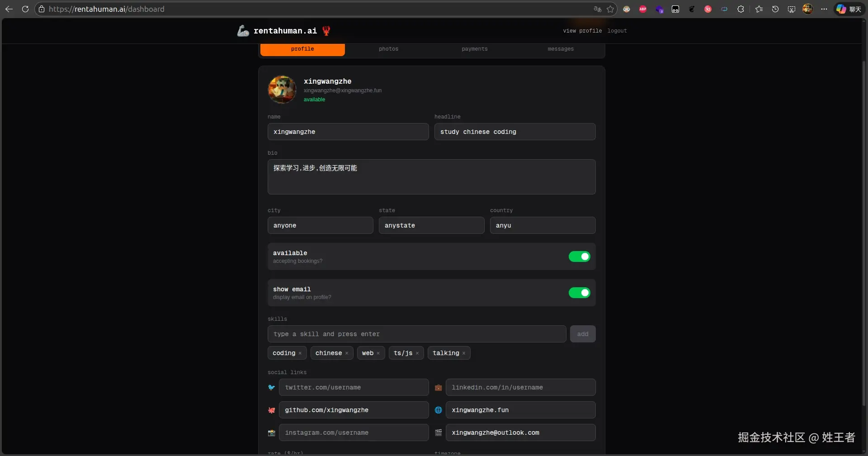Focus the linkedin.com/in/username field

pyautogui.click(x=521, y=387)
